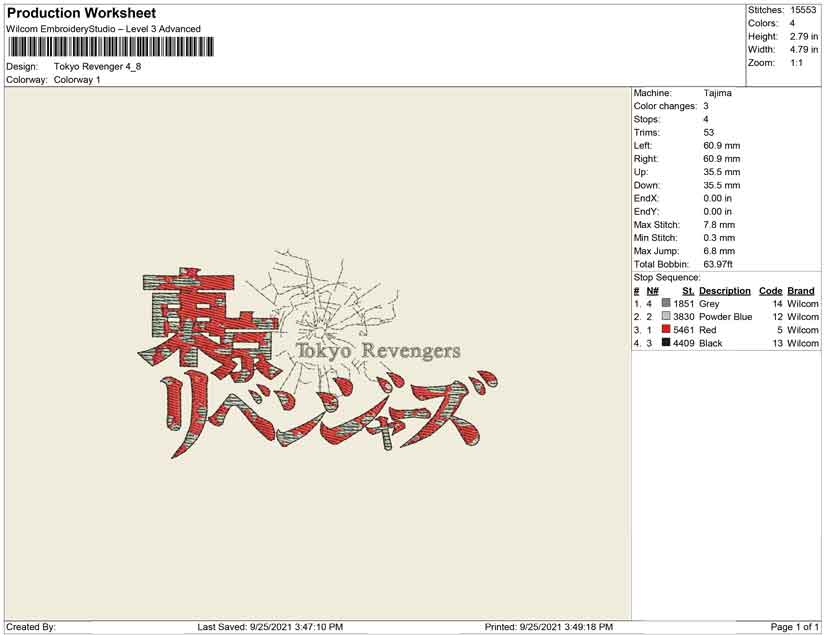This screenshot has width=825, height=635.
Task: Click the 'Down:' label in machine info
Action: click(646, 185)
